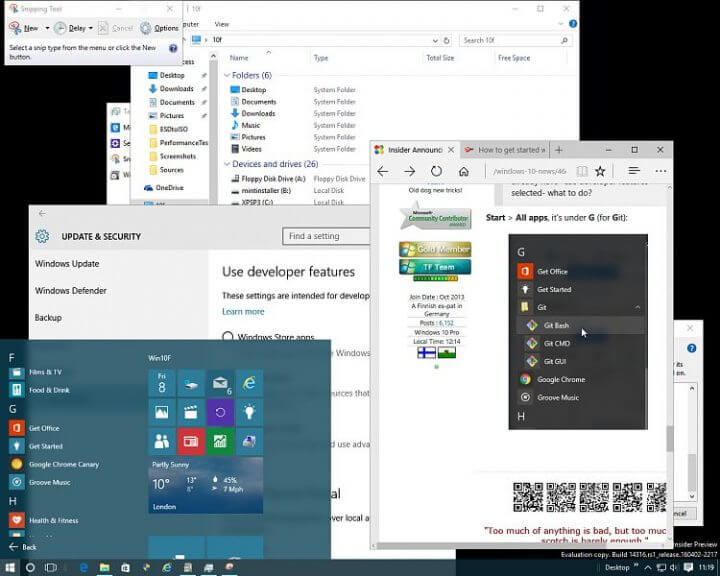
Task: Open the File Explorer address bar history dropdown
Action: pos(435,40)
